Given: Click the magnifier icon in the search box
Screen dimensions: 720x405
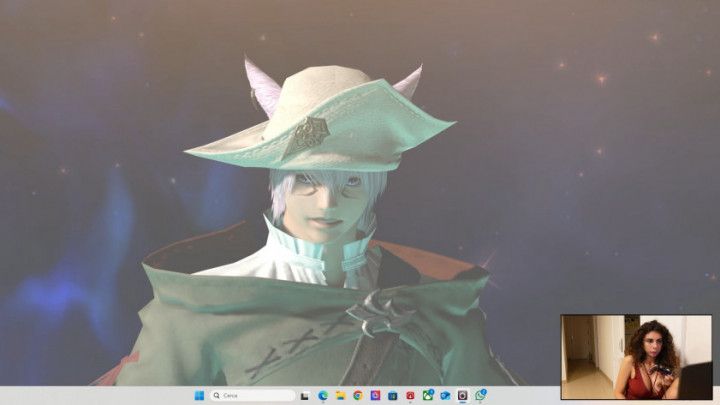Looking at the screenshot, I should (216, 395).
